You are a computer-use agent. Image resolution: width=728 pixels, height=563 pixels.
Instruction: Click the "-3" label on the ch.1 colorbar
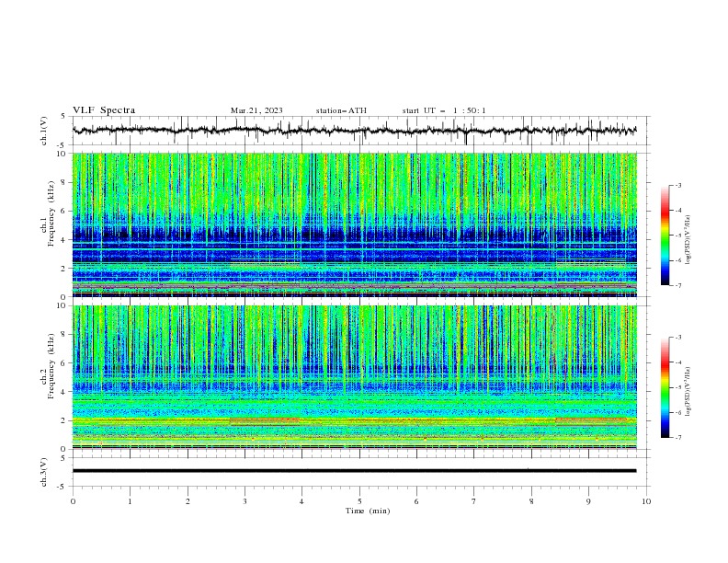pyautogui.click(x=678, y=185)
